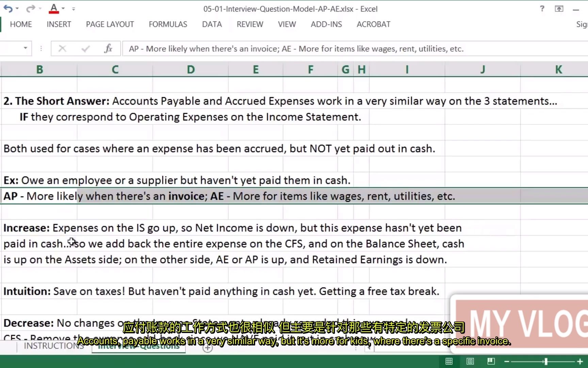Open the VIEW ribbon tab
Screen dimensions: 588x368
(287, 25)
